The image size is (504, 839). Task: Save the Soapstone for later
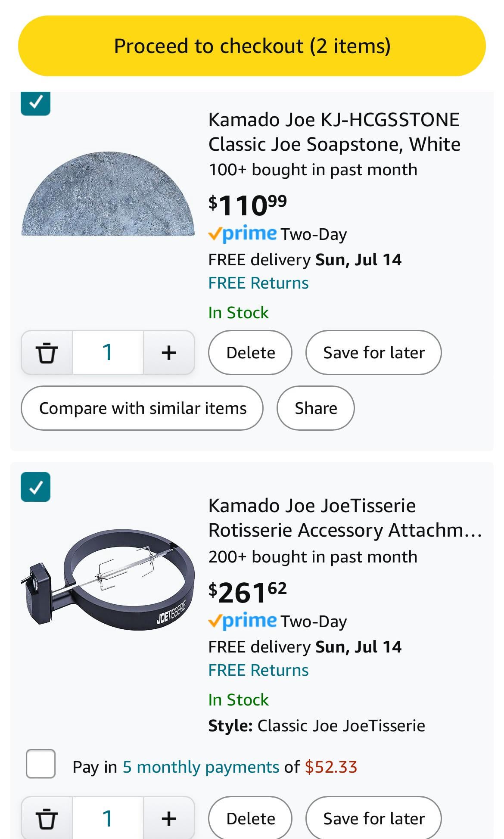coord(373,353)
